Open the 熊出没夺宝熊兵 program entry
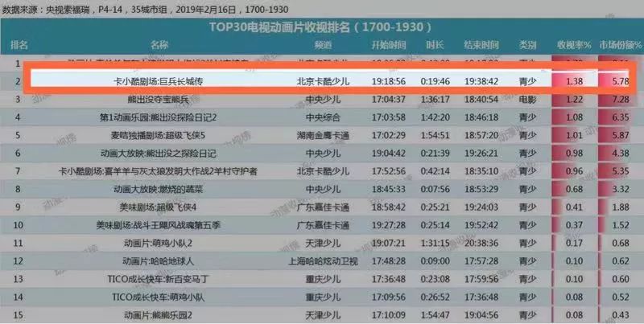 click(x=160, y=99)
